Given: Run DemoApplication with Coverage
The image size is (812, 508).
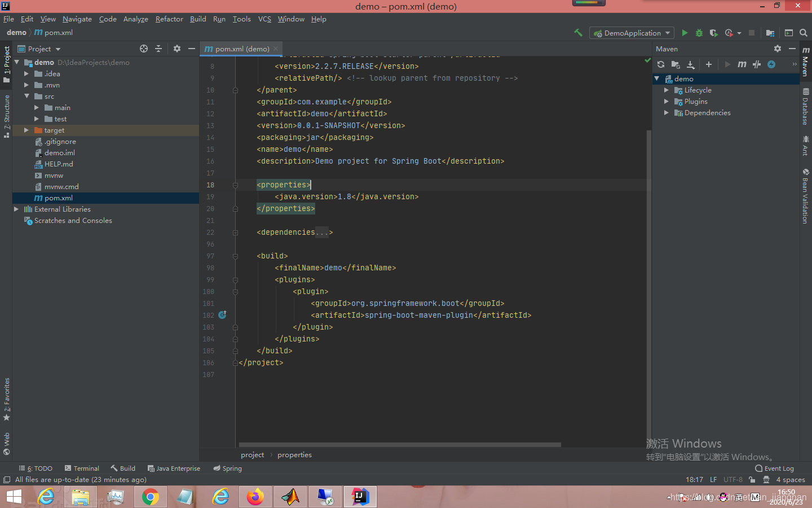Looking at the screenshot, I should tap(713, 33).
